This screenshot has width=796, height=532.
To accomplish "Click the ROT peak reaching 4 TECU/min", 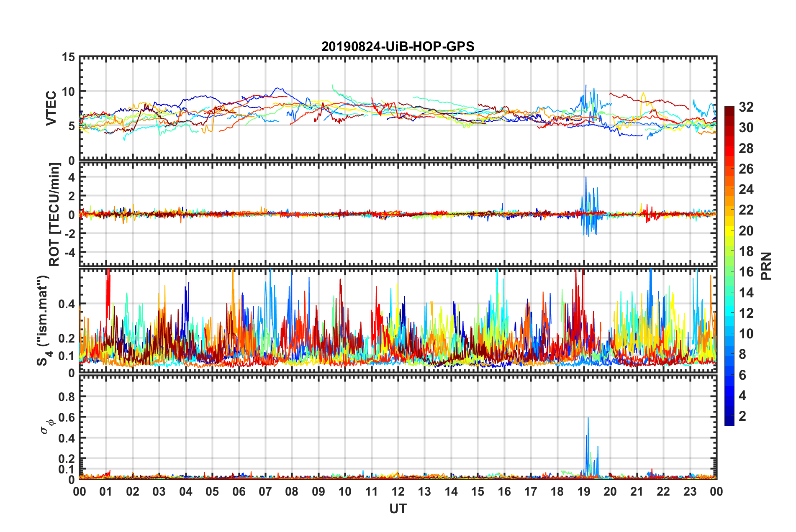I will point(586,178).
